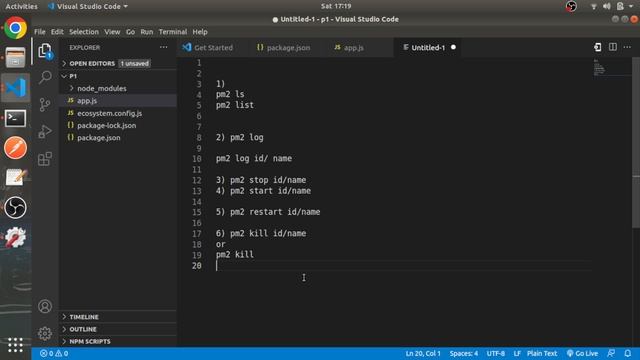The height and width of the screenshot is (360, 640).
Task: Open editor more actions ellipsis
Action: pos(627,47)
